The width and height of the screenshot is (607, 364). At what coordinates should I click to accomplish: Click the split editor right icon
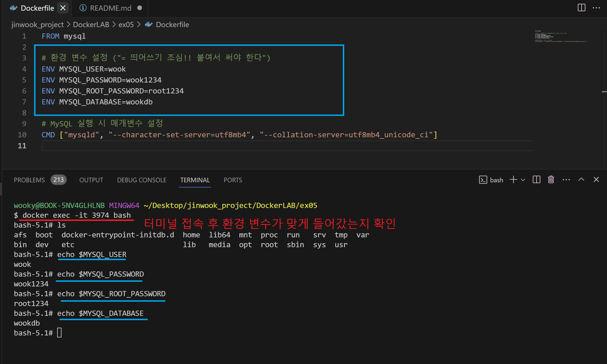coord(581,8)
